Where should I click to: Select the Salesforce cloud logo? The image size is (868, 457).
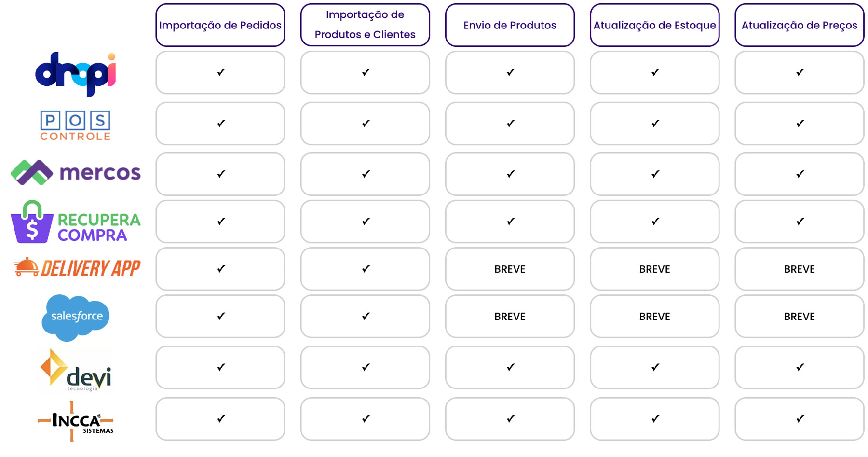(x=76, y=317)
